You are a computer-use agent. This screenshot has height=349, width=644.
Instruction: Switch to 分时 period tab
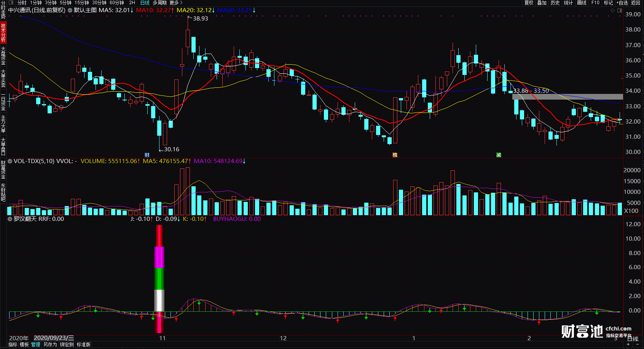tap(22, 3)
